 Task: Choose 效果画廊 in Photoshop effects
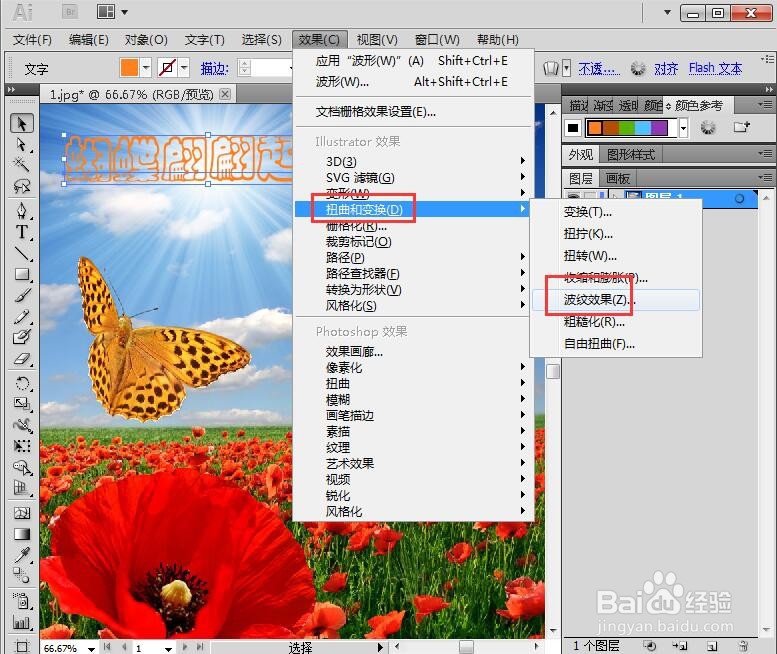[x=354, y=352]
